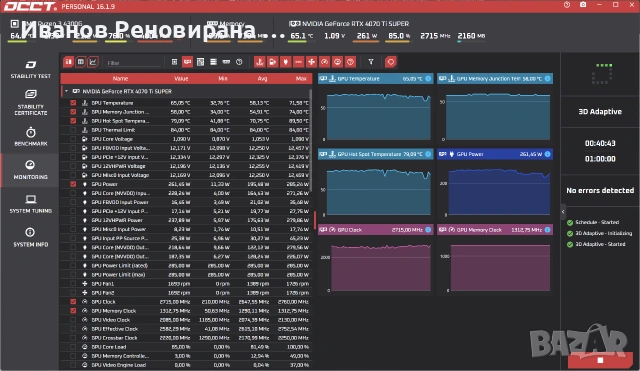Screen dimensions: 640x371
Task: Open the System Tuning section
Action: (x=31, y=204)
